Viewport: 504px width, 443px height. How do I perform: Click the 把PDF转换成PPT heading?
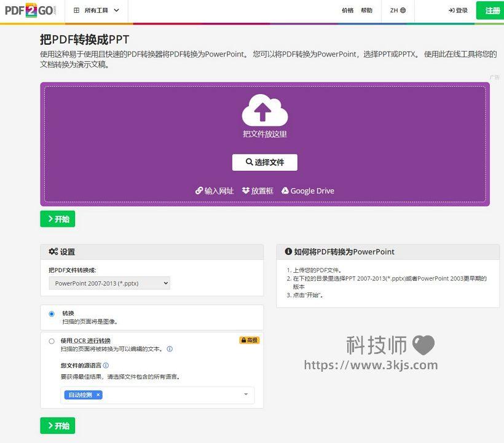(x=85, y=39)
